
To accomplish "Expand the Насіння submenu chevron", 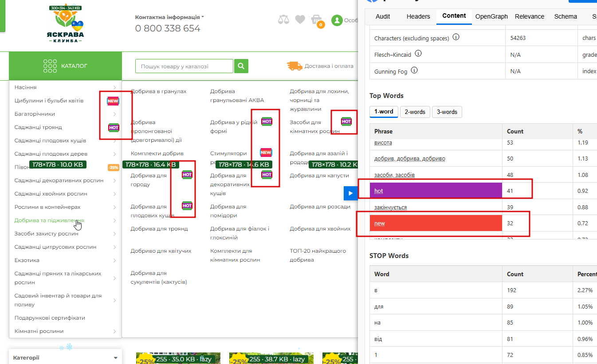I will (114, 87).
